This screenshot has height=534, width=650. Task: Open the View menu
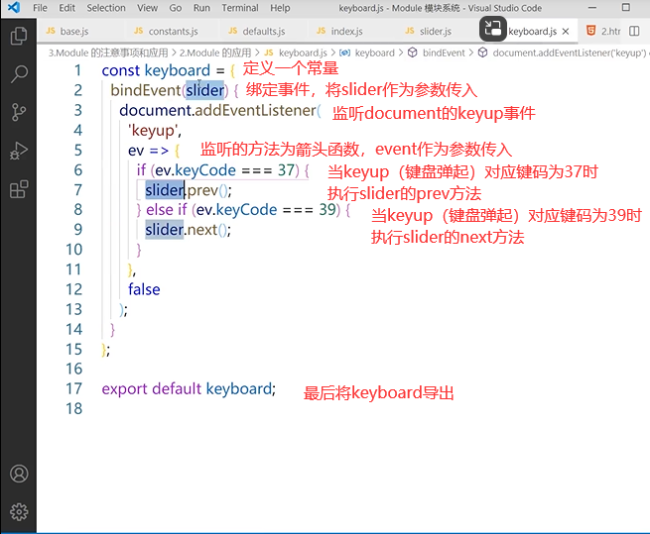(x=148, y=8)
